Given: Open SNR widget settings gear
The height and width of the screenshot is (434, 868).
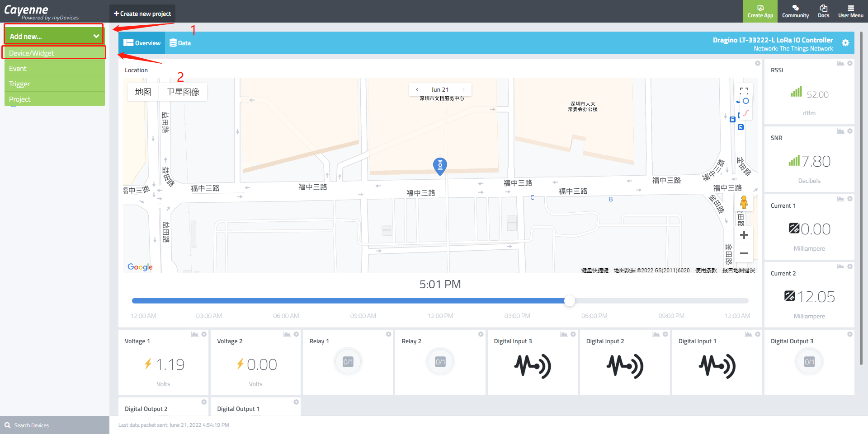Looking at the screenshot, I should (850, 131).
